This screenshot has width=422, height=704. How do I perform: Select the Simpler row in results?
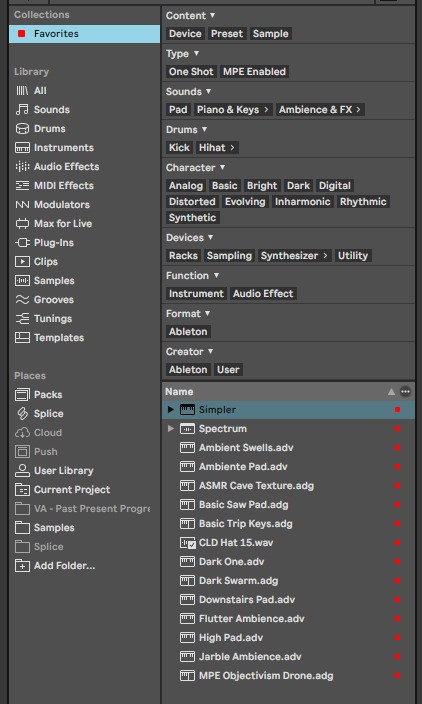[x=288, y=409]
